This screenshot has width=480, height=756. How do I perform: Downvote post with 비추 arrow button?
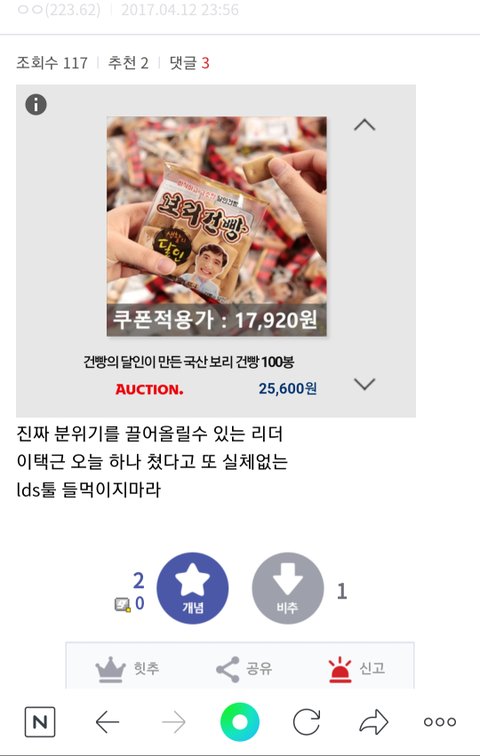[288, 588]
